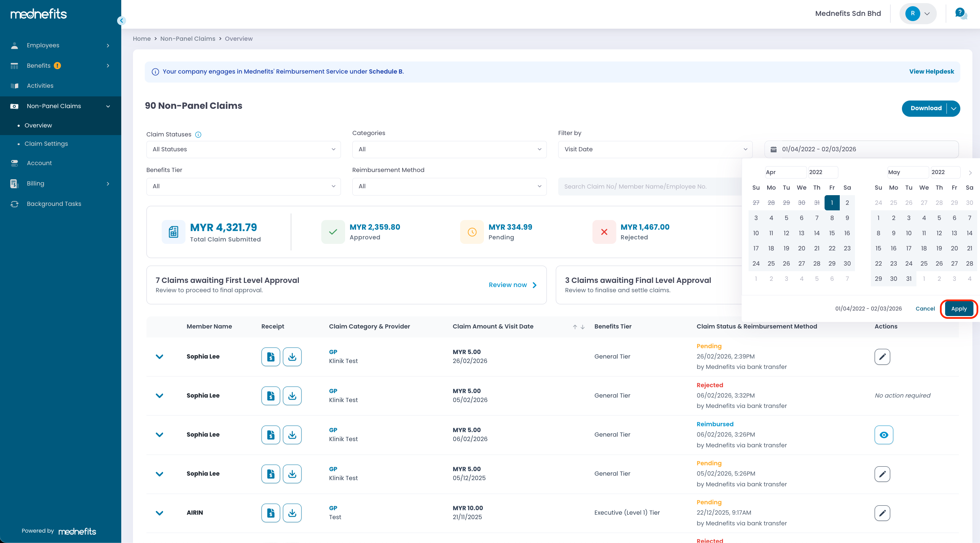Open the Visit Date filter dropdown
This screenshot has height=543, width=980.
655,149
